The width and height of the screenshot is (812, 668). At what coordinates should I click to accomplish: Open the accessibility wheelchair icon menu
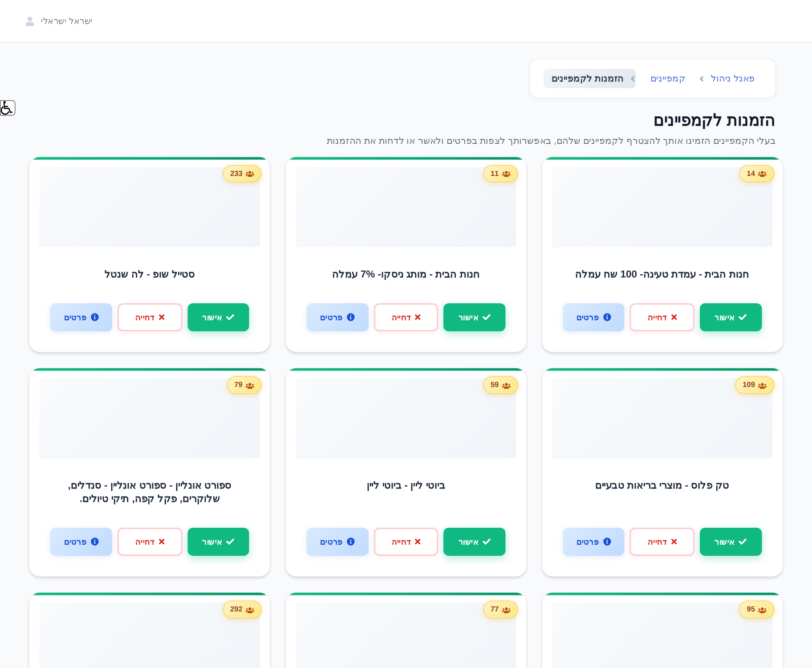click(x=7, y=108)
